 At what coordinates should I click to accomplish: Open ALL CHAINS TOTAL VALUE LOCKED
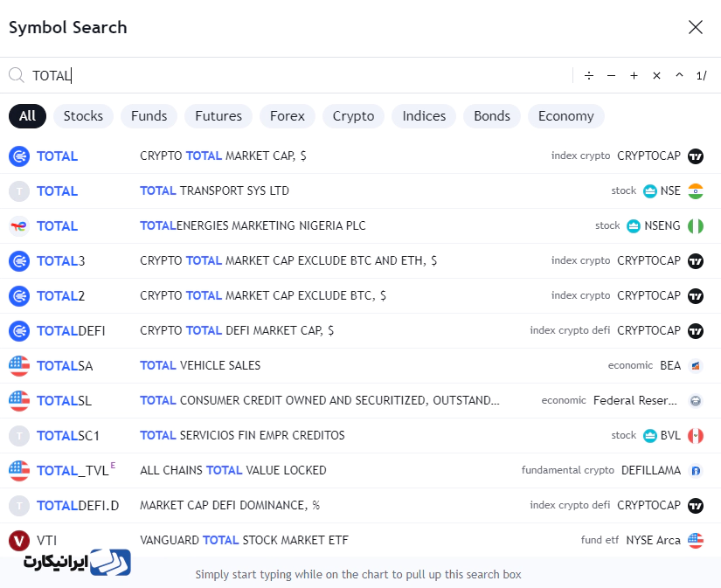tap(233, 470)
